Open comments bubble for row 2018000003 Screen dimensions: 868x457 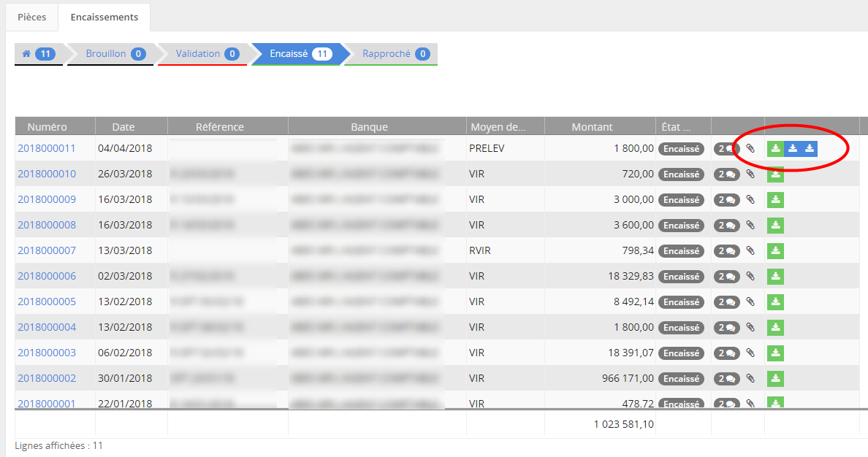(726, 353)
